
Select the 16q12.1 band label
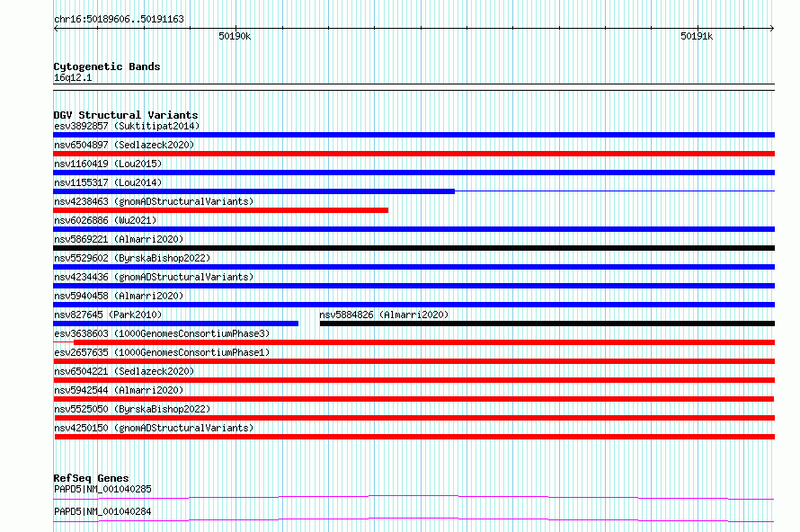point(73,77)
